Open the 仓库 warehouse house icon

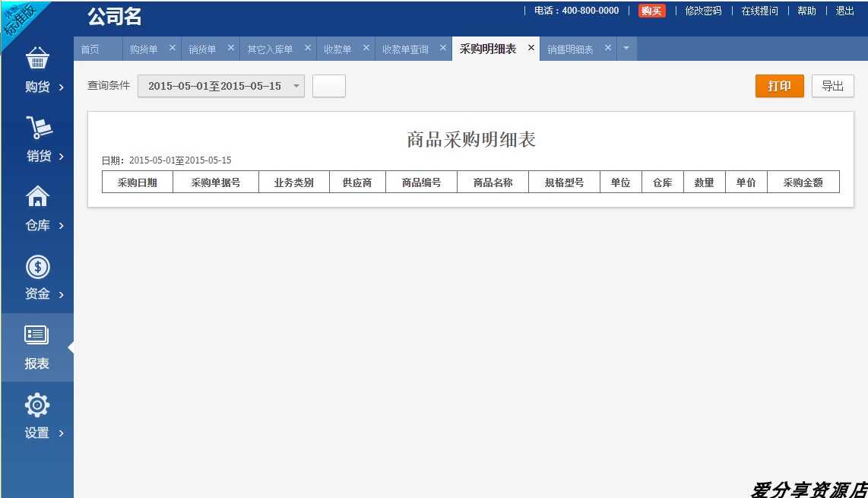37,196
